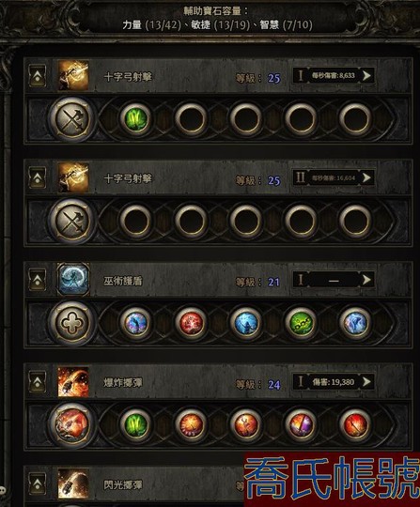Click the 爆炸擲彈 skill icon
420x507 pixels.
73,381
